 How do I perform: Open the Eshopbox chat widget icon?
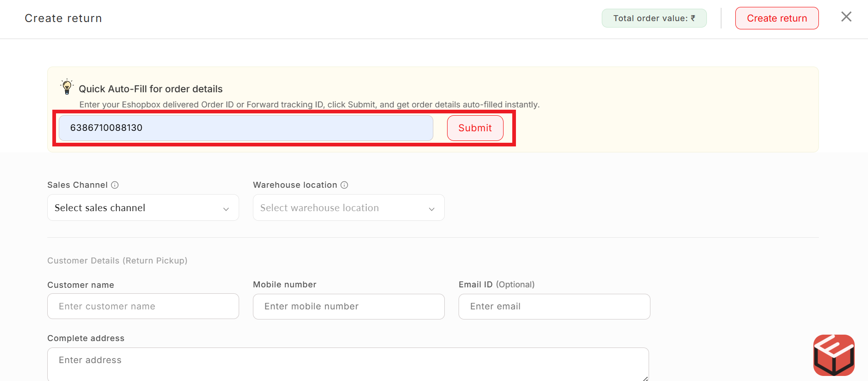pos(834,355)
